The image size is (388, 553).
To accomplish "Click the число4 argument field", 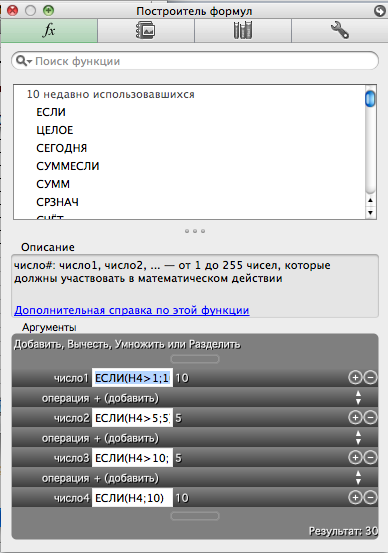I will pyautogui.click(x=132, y=498).
